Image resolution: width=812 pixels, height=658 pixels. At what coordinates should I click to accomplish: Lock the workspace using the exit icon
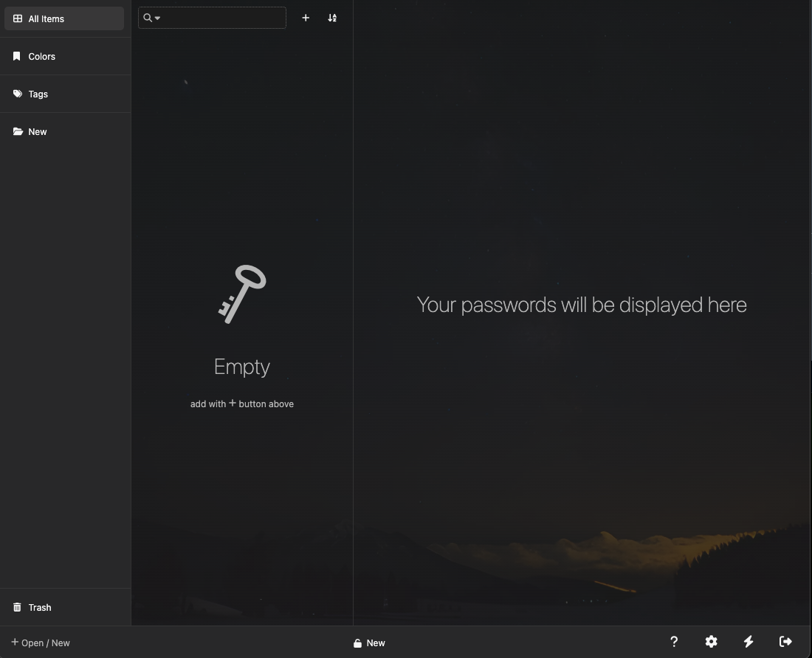point(785,642)
